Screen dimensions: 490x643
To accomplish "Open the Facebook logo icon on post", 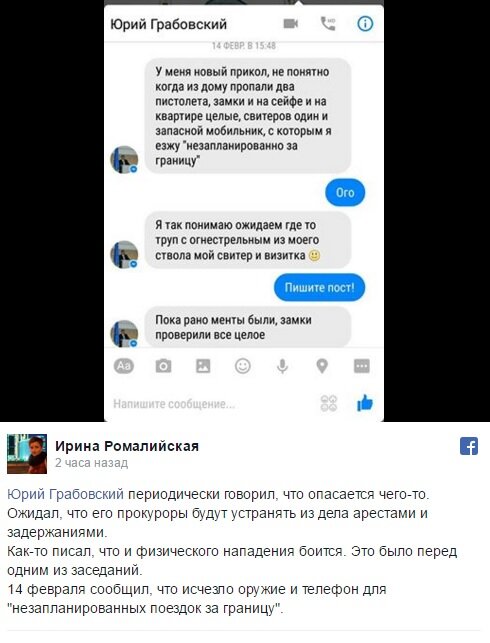I will pyautogui.click(x=469, y=446).
